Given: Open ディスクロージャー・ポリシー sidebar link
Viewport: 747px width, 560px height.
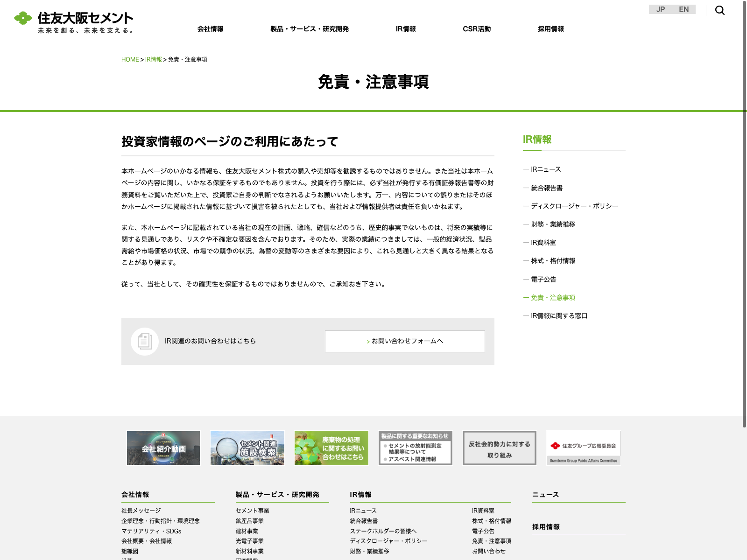Looking at the screenshot, I should pyautogui.click(x=574, y=206).
